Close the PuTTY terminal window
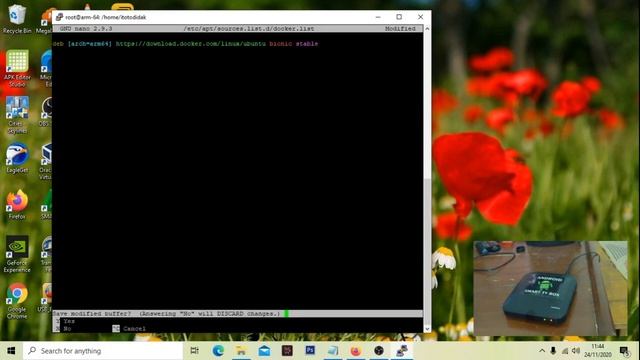Screen dimensions: 640x360 point(420,17)
